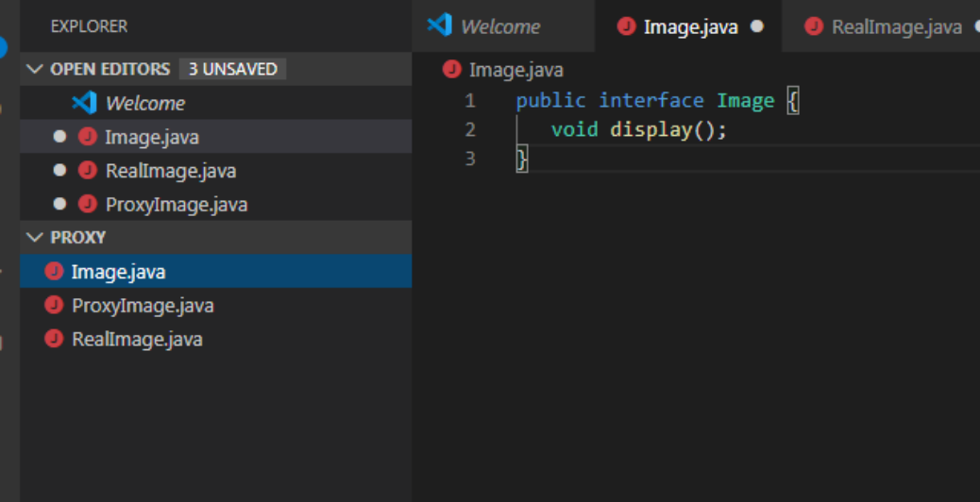Collapse the PROXY folder section
The width and height of the screenshot is (980, 502).
[36, 237]
